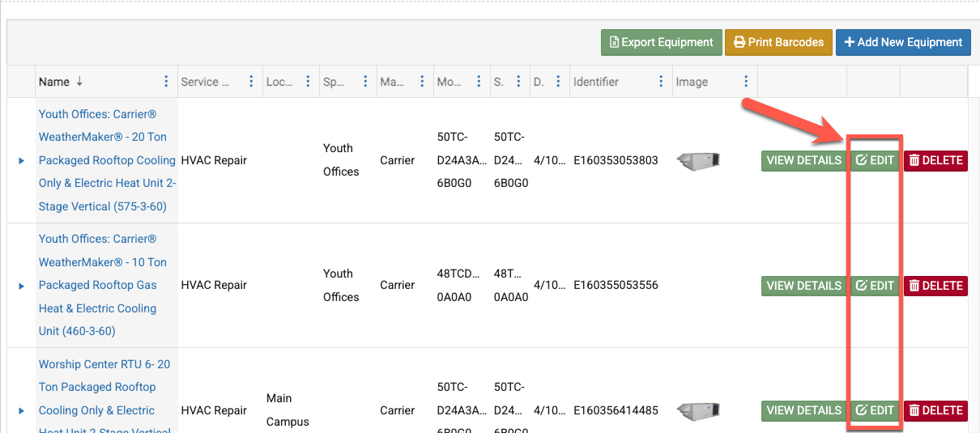Open Image column three-dot menu
Image resolution: width=980 pixels, height=433 pixels.
tap(746, 82)
